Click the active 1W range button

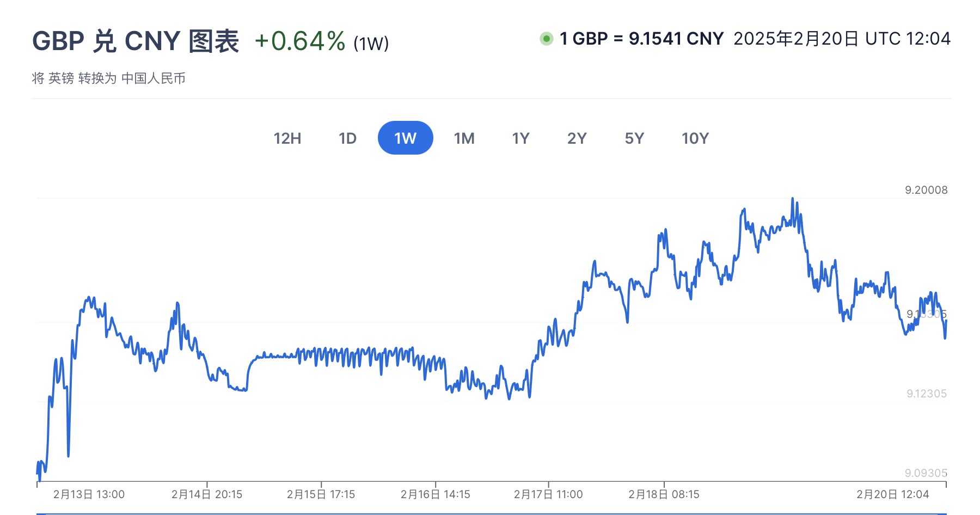[x=405, y=138]
